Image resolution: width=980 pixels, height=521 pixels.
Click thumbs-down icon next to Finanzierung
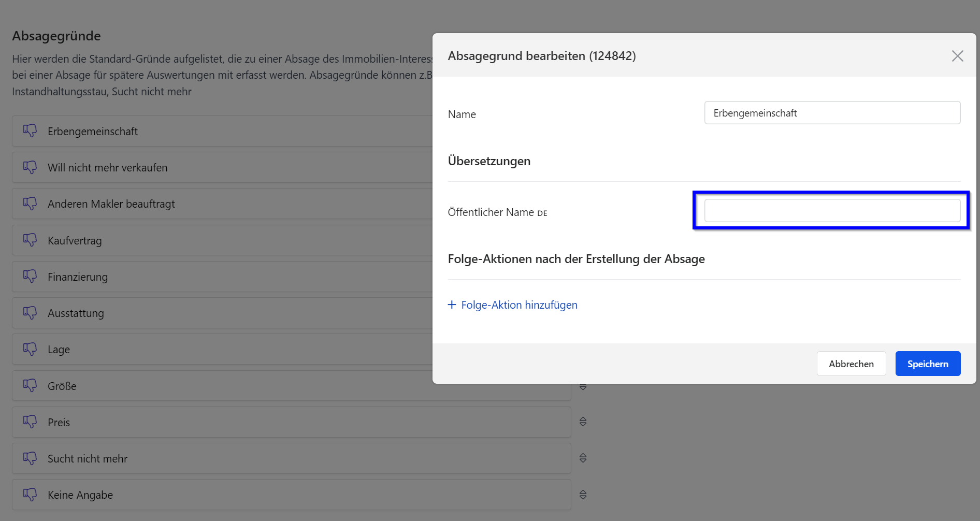coord(30,277)
